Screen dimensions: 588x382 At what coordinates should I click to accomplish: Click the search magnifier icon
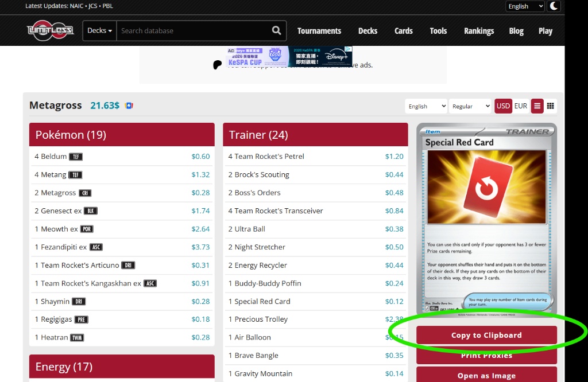point(276,30)
